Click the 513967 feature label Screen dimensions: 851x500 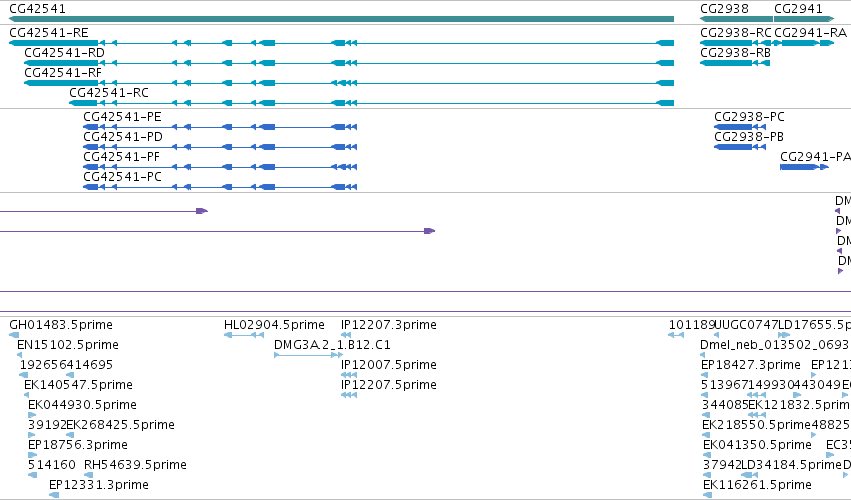(725, 385)
